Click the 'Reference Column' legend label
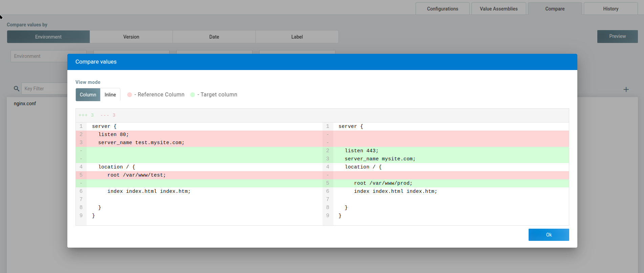The width and height of the screenshot is (644, 273). [161, 95]
